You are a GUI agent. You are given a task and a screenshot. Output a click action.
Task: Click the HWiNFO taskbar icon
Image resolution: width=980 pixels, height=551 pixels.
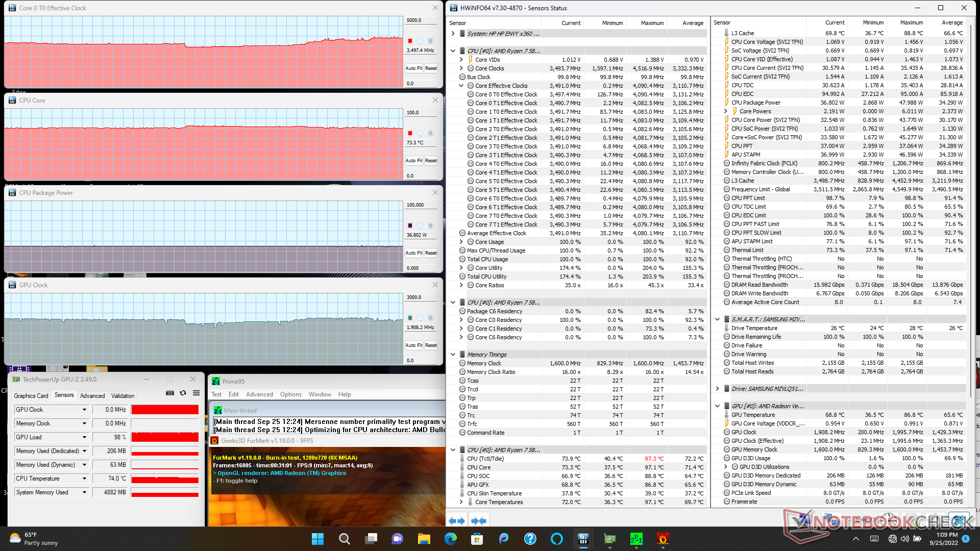(583, 539)
